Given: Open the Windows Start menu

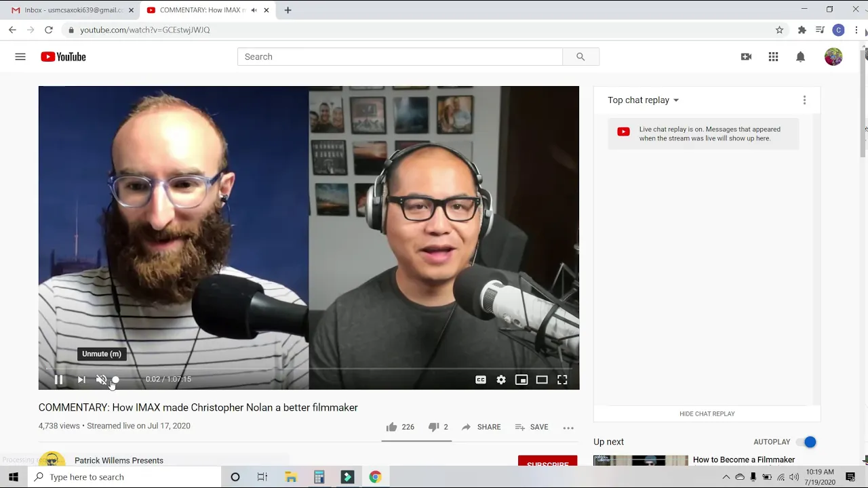Looking at the screenshot, I should coord(14,477).
